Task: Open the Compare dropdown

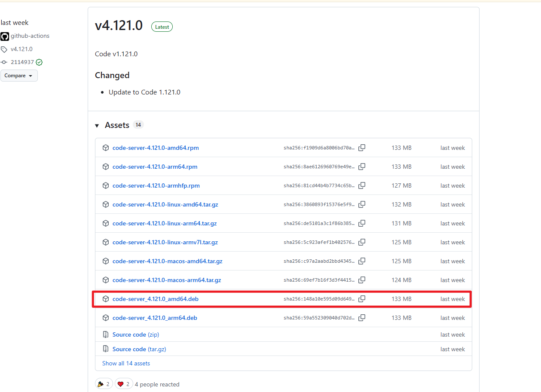Action: (x=19, y=76)
